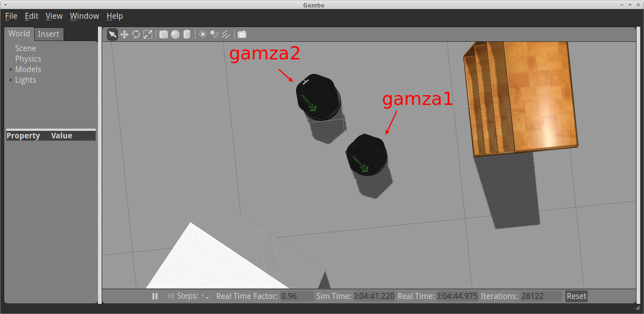
Task: Add a directional light
Action: [226, 35]
